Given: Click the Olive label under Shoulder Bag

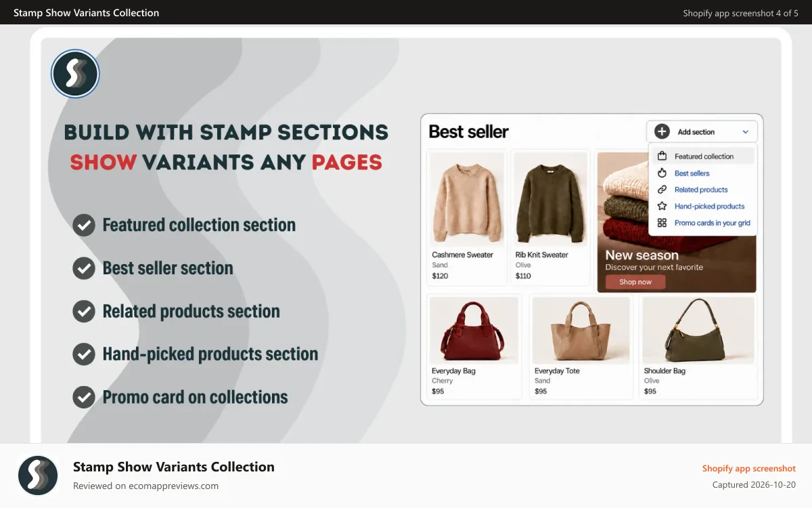Looking at the screenshot, I should pyautogui.click(x=652, y=381).
